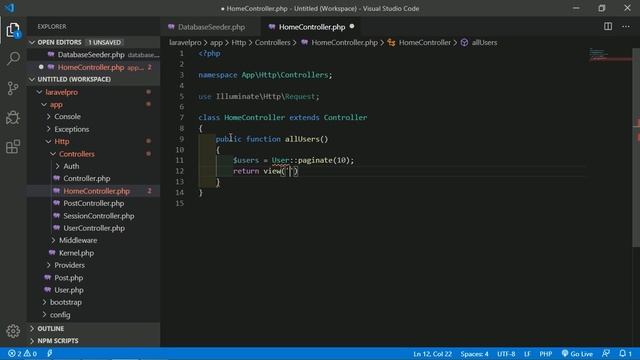Expand the NPM Scripts section
The image size is (640, 360).
[94, 341]
